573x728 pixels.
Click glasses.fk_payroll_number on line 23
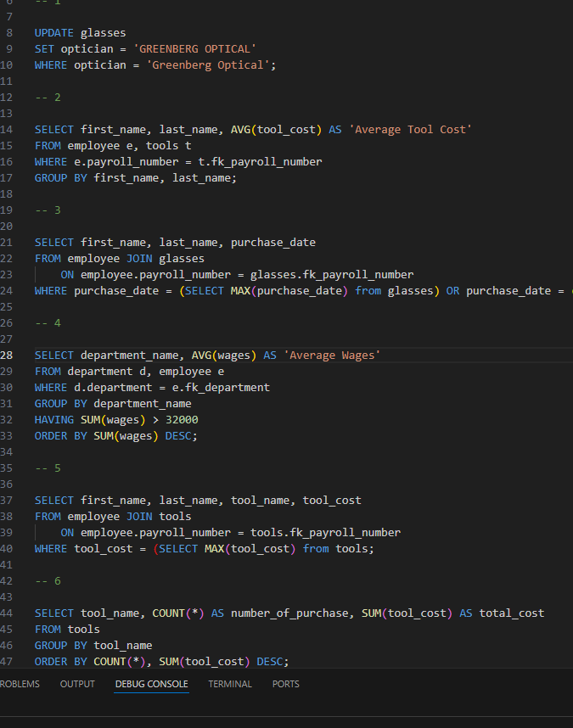(x=332, y=274)
